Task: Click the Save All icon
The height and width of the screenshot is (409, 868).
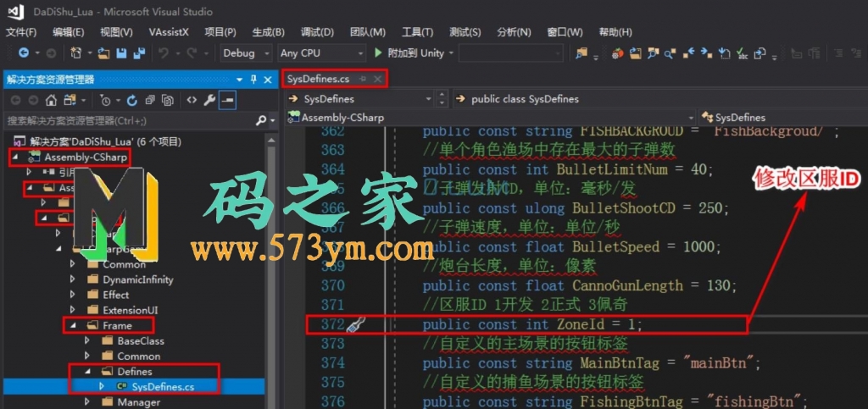Action: (x=139, y=53)
